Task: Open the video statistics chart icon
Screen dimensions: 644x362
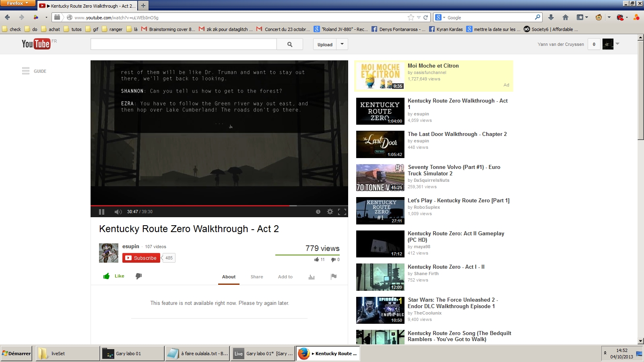Action: (312, 277)
